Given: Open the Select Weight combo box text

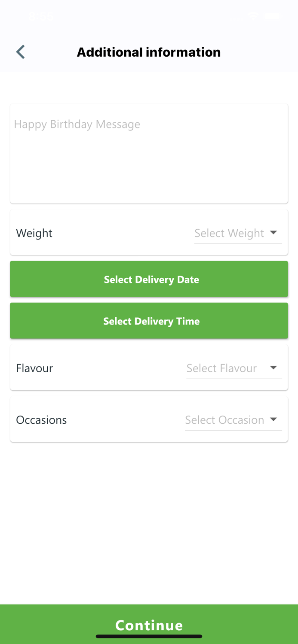Looking at the screenshot, I should 229,233.
